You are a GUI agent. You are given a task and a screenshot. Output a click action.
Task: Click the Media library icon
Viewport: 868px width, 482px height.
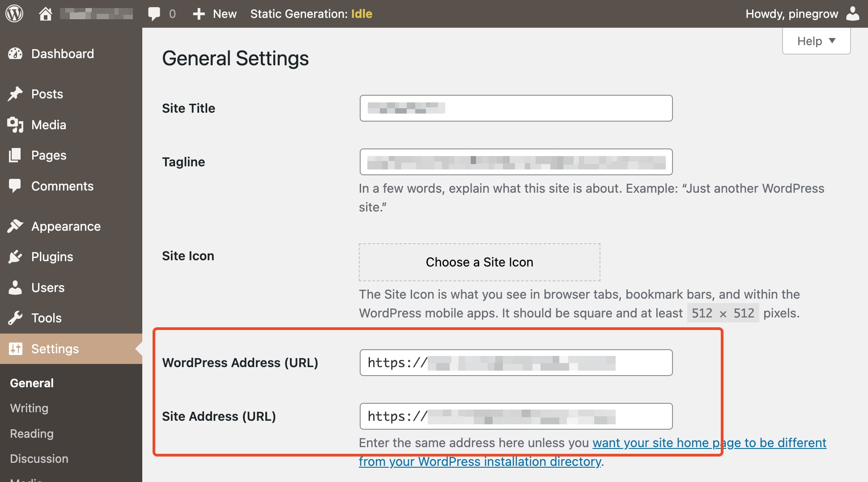(x=15, y=125)
